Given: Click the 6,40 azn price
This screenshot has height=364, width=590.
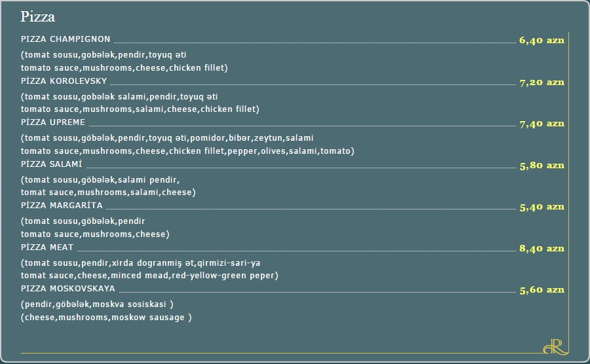Looking at the screenshot, I should [541, 40].
